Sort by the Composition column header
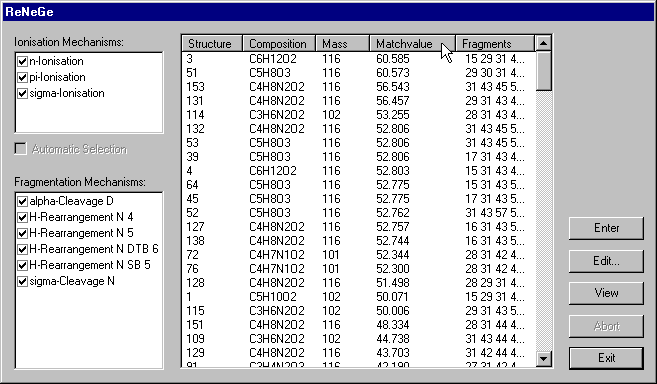 tap(279, 44)
